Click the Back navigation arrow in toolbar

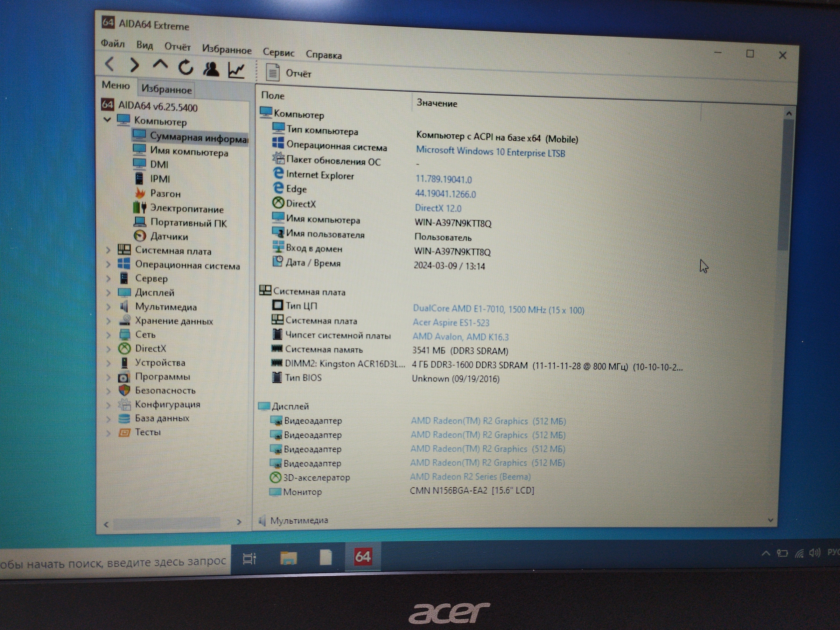point(110,64)
